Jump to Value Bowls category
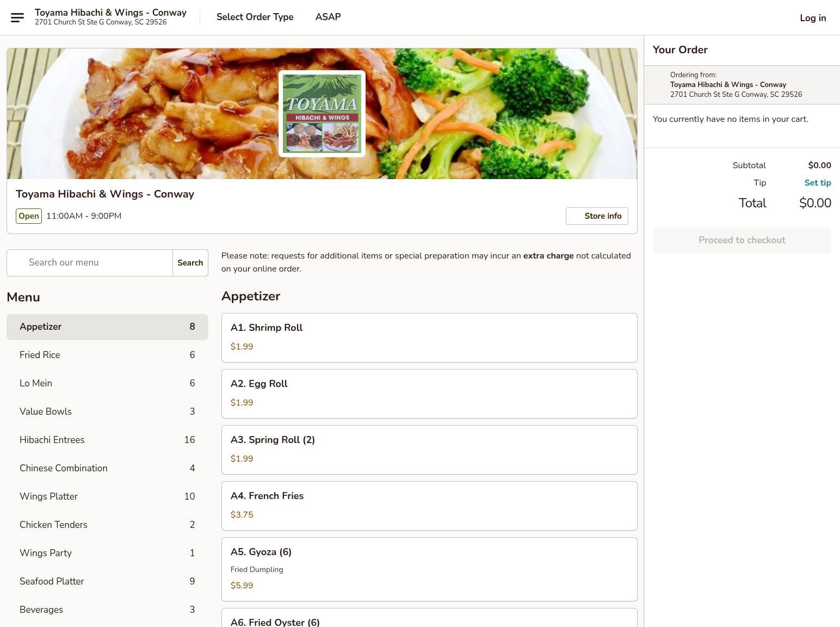Image resolution: width=840 pixels, height=627 pixels. [107, 412]
